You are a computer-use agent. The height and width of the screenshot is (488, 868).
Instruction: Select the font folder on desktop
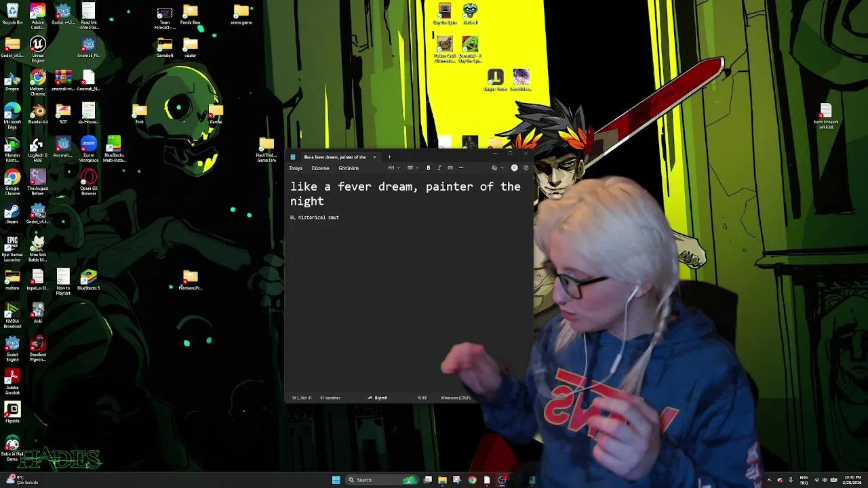point(140,114)
